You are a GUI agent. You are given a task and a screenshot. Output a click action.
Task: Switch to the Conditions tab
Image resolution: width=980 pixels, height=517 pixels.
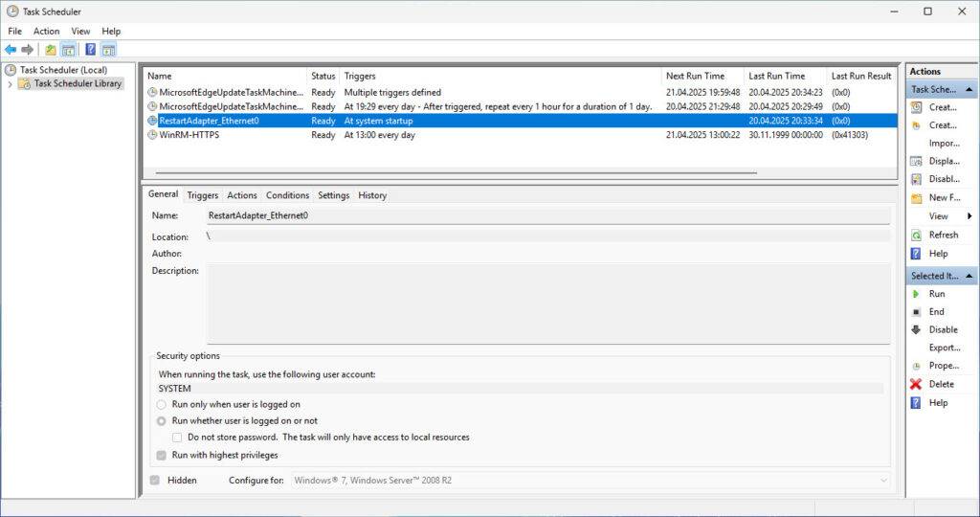(x=287, y=195)
